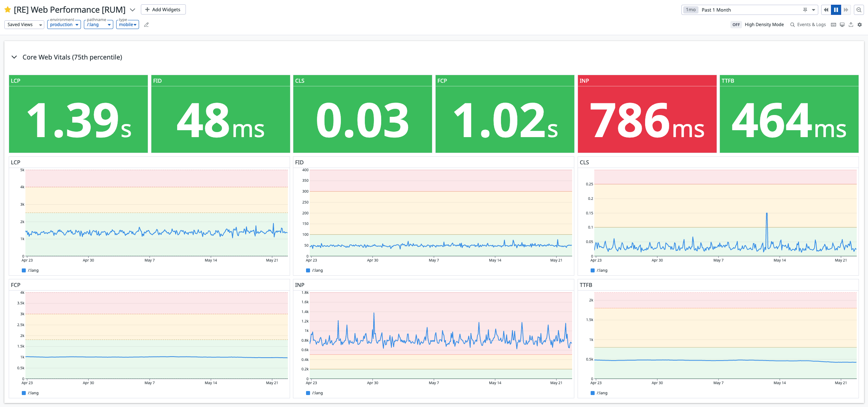Open Saved Views menu
This screenshot has width=868, height=407.
[x=24, y=25]
